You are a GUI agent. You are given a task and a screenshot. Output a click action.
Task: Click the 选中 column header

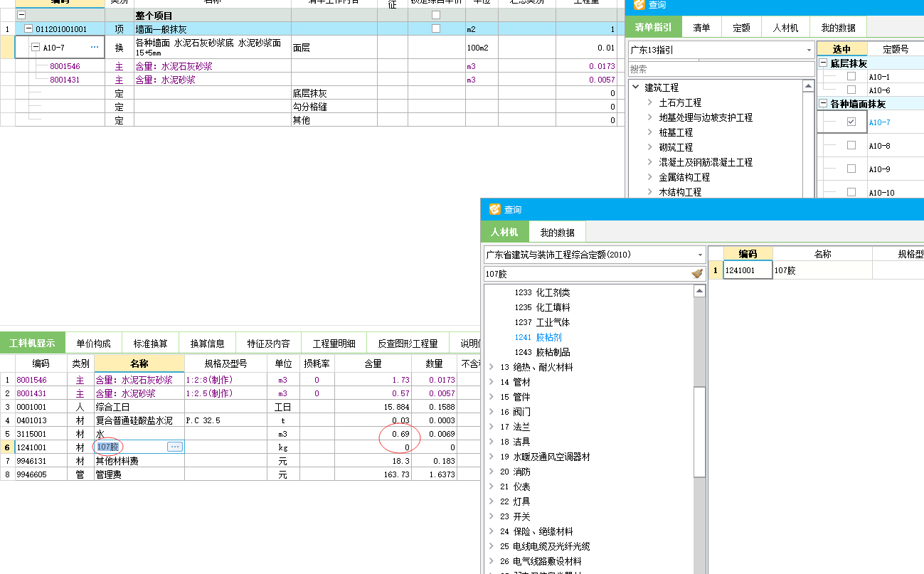[842, 49]
